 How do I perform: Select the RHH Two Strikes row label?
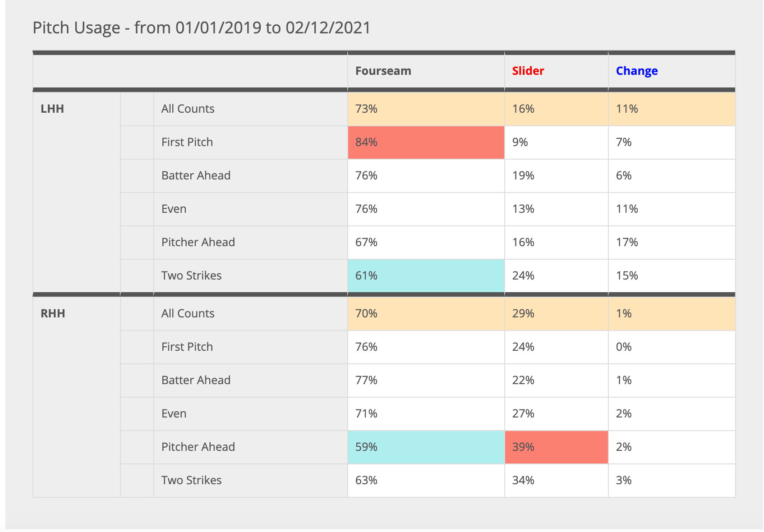coord(191,480)
